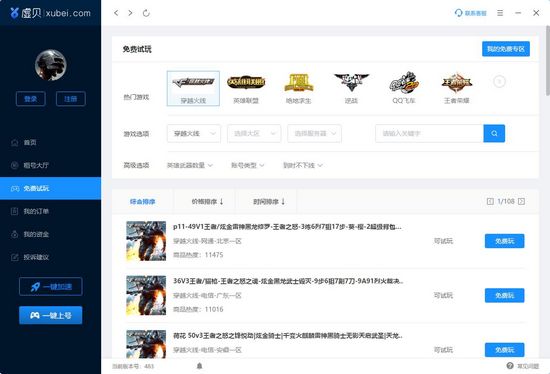Go to previous page of results
Screen dimensions: 550x374
click(490, 201)
